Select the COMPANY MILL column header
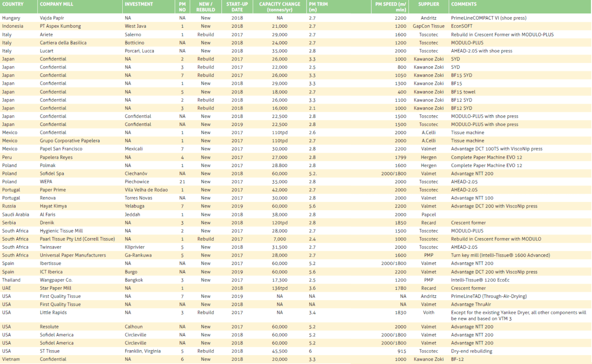Screen dimensions: 592x364 point(56,4)
